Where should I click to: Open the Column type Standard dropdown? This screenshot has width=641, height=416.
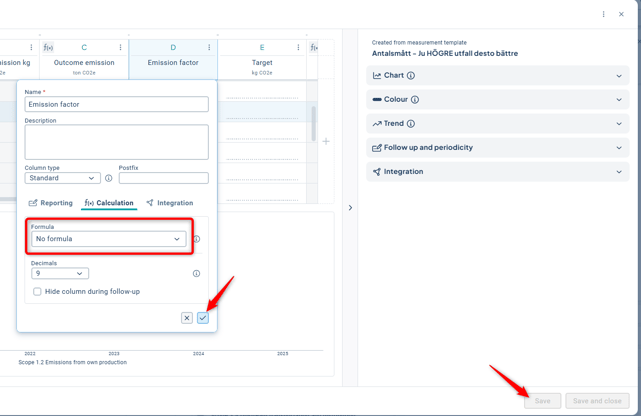(x=62, y=178)
